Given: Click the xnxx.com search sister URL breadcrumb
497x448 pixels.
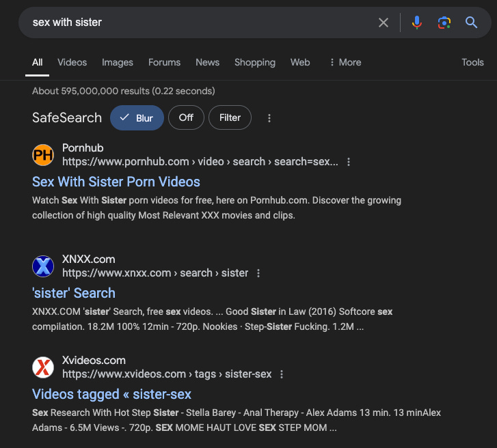Looking at the screenshot, I should point(155,273).
